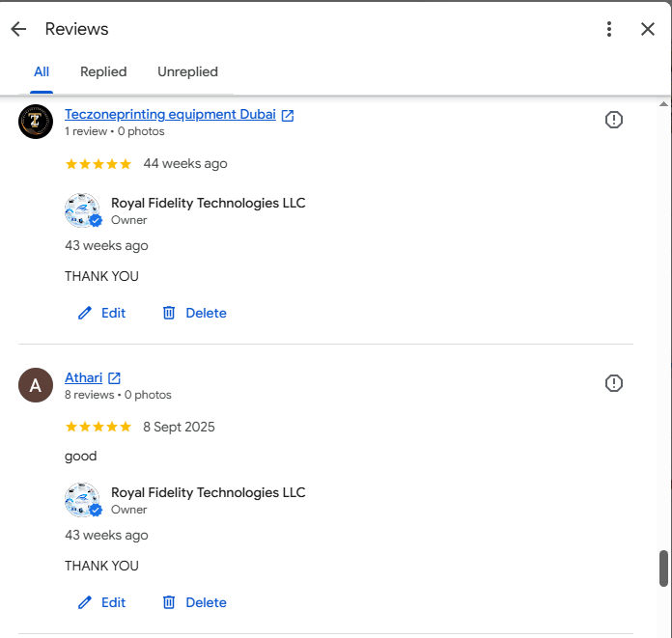Click '8 reviews • 0 photos' text

(x=118, y=395)
